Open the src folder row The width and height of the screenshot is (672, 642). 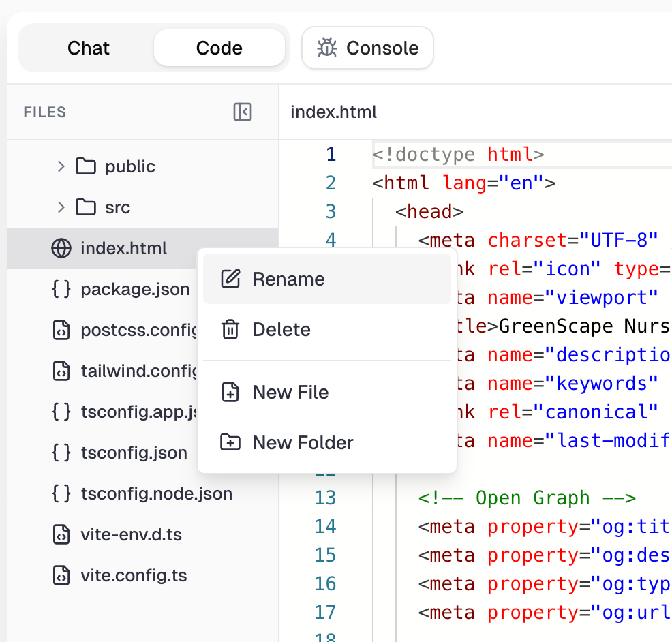coord(142,207)
